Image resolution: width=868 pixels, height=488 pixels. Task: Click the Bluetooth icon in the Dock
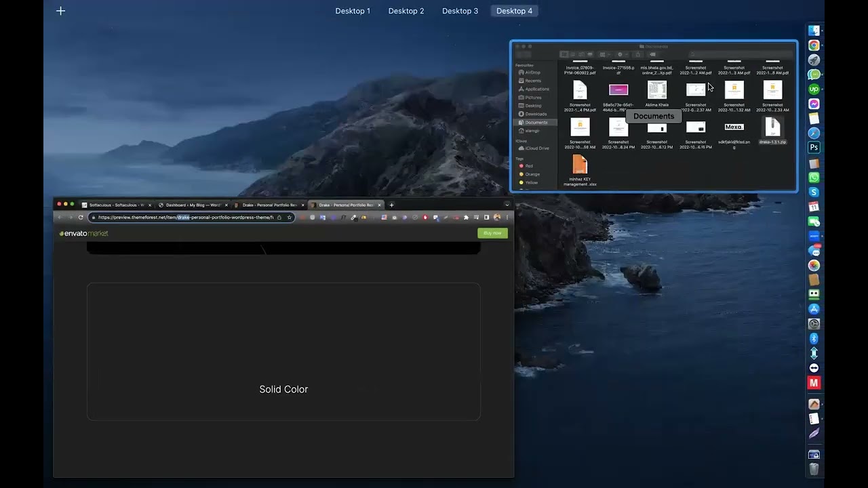click(x=814, y=338)
